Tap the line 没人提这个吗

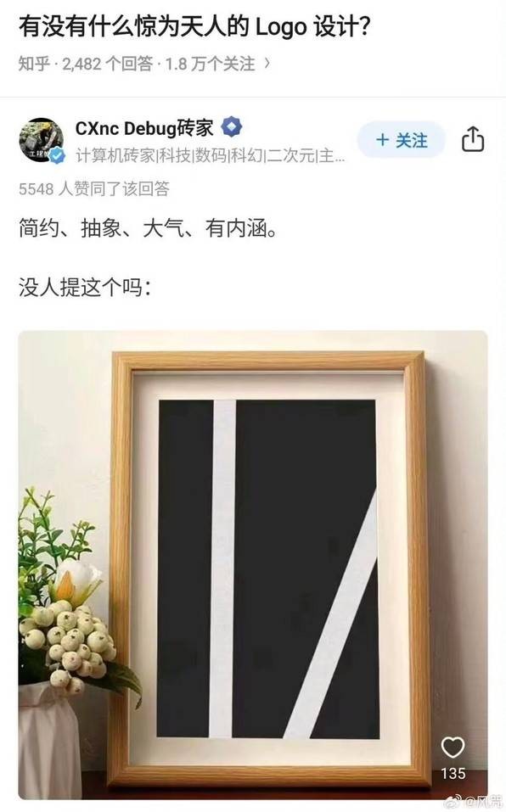pyautogui.click(x=85, y=287)
